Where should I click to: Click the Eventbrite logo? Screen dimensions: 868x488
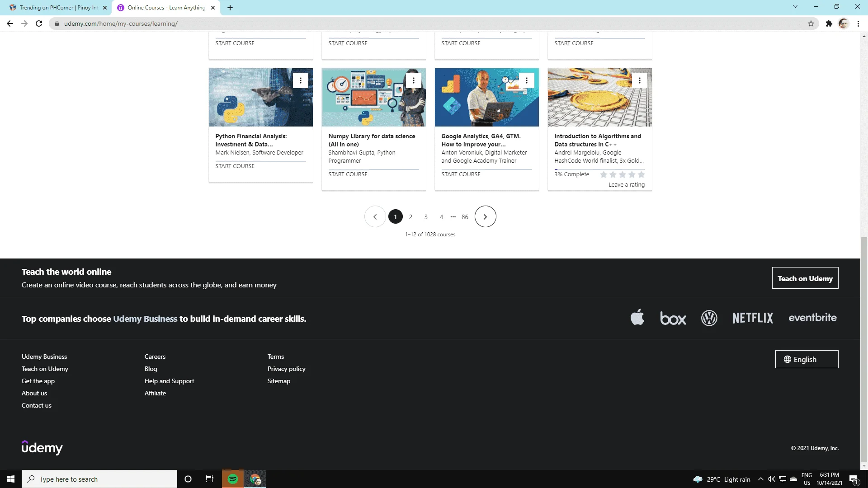(x=813, y=318)
